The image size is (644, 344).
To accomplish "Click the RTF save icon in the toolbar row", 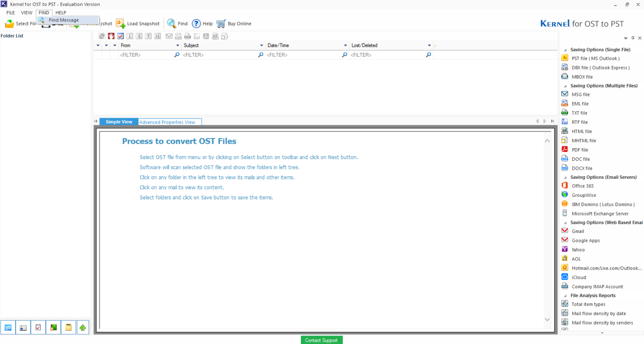I will (197, 36).
